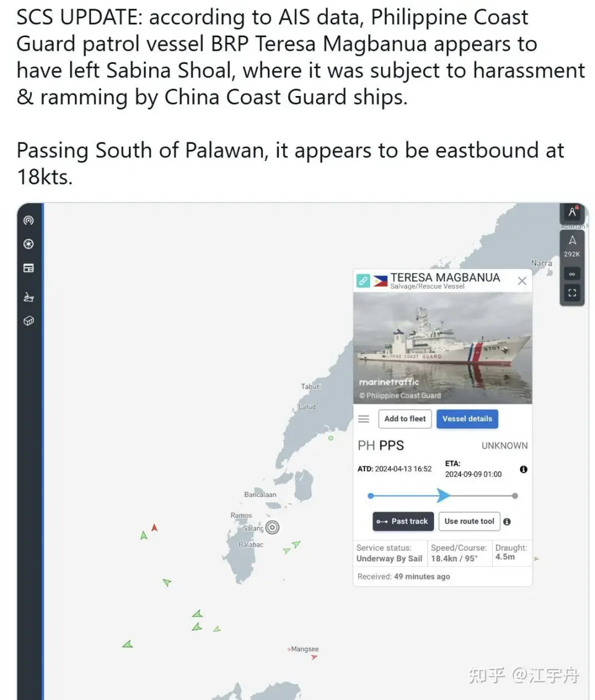
Task: Open hamburger menu beside Add to fleet
Action: pos(364,419)
